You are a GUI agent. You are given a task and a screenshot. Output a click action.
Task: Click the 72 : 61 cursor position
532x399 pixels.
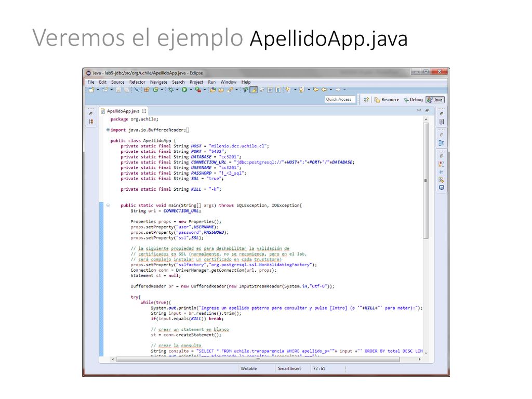tap(319, 368)
